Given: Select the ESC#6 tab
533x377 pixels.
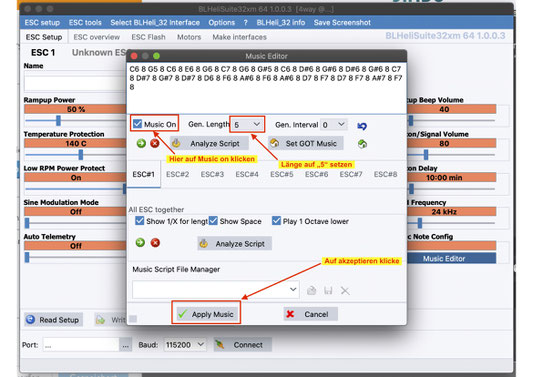Looking at the screenshot, I should click(x=316, y=174).
